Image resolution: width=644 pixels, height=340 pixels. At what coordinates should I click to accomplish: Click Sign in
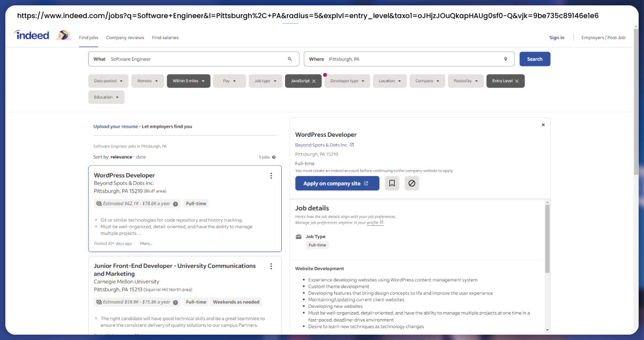(557, 38)
